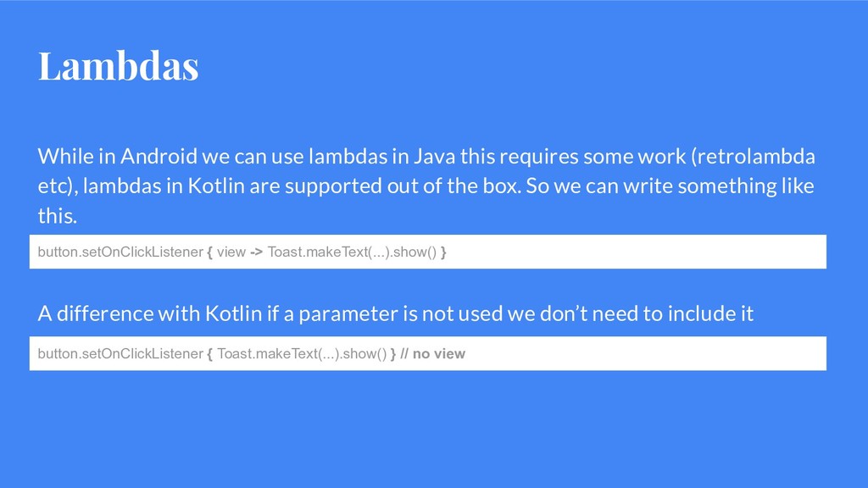Click the paragraph about lambdas in Android
This screenshot has height=488, width=868.
[426, 186]
